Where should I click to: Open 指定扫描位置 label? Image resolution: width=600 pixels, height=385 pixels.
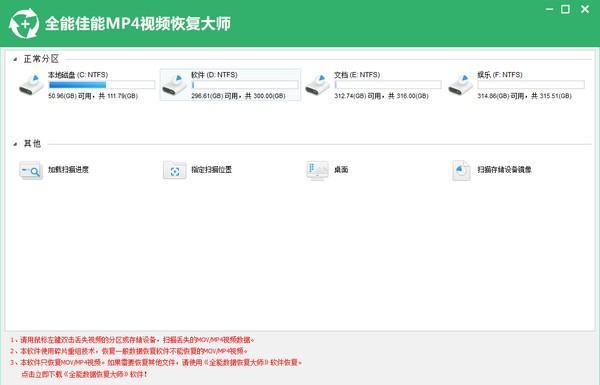(x=212, y=170)
